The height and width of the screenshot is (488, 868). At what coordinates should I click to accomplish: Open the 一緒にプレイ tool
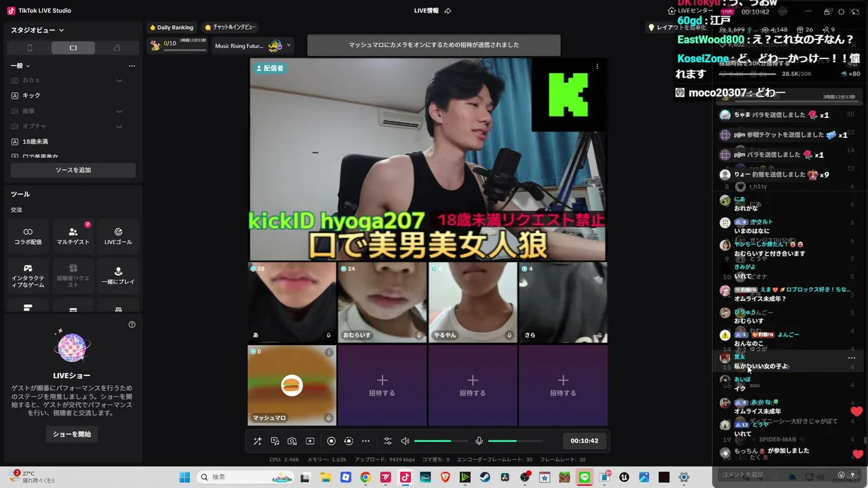(118, 276)
